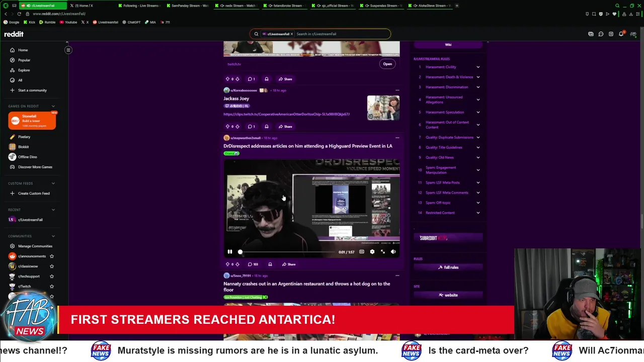This screenshot has width=644, height=362.
Task: Open the Wiki button
Action: pos(448,45)
